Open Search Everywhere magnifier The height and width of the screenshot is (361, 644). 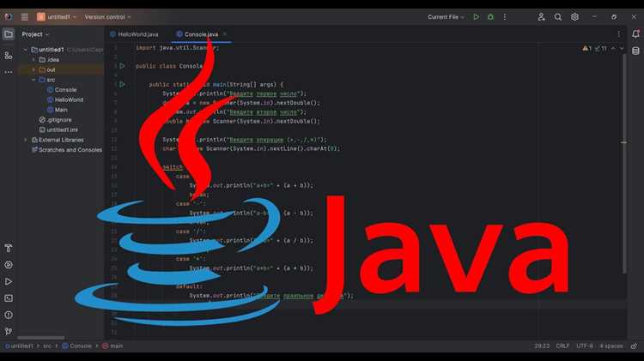[558, 17]
